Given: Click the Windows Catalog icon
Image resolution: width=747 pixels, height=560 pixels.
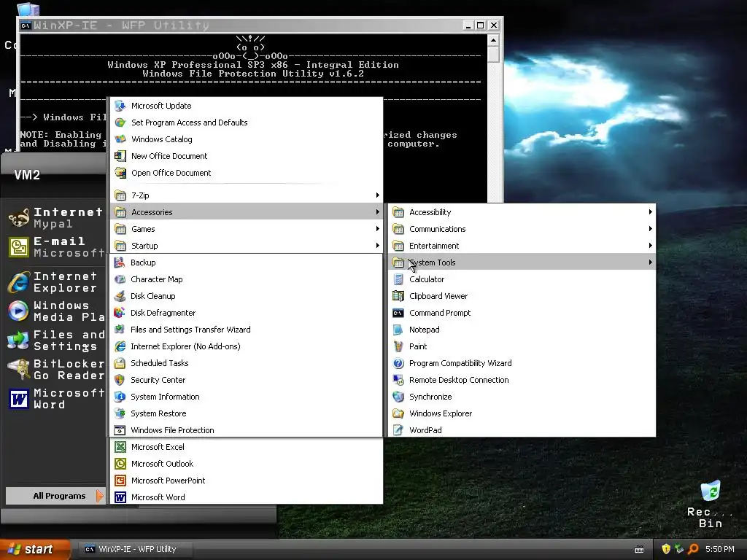Looking at the screenshot, I should pos(120,139).
